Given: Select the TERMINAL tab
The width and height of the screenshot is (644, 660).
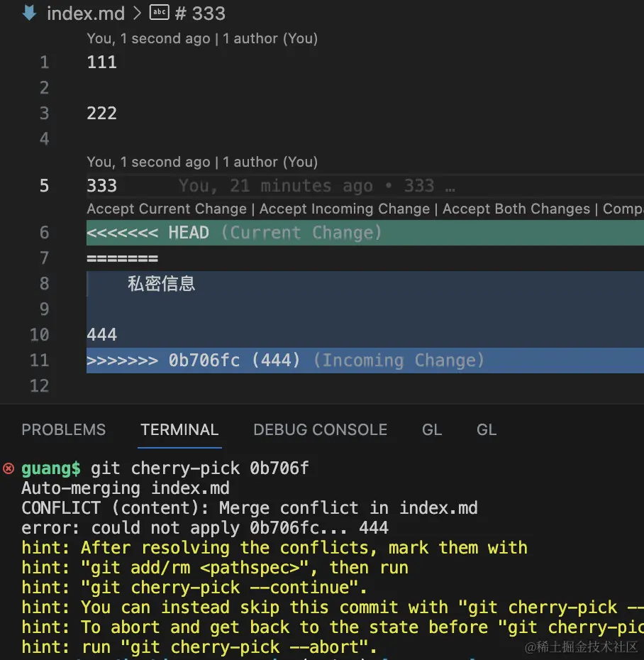Looking at the screenshot, I should point(179,430).
